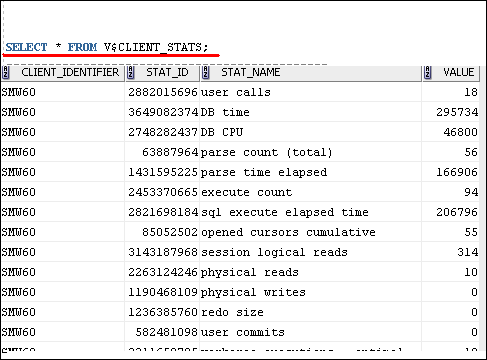Viewport: 487px width, 360px height.
Task: Click sort icon in STAT_ID column header
Action: tap(131, 72)
